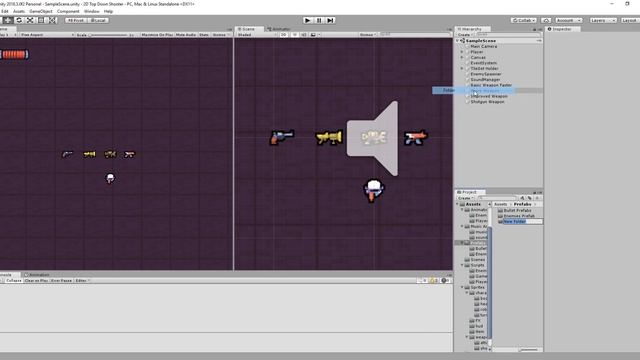Click the New Folder name field

[x=522, y=222]
